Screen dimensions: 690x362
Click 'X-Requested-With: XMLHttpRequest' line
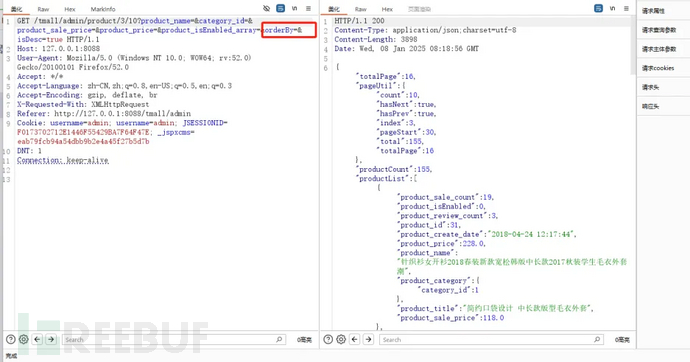[83, 104]
